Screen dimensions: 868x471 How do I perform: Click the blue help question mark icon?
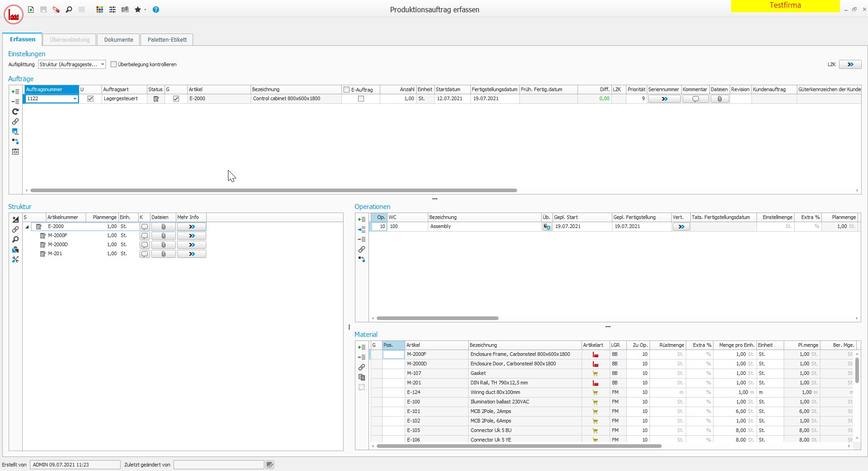coord(156,10)
